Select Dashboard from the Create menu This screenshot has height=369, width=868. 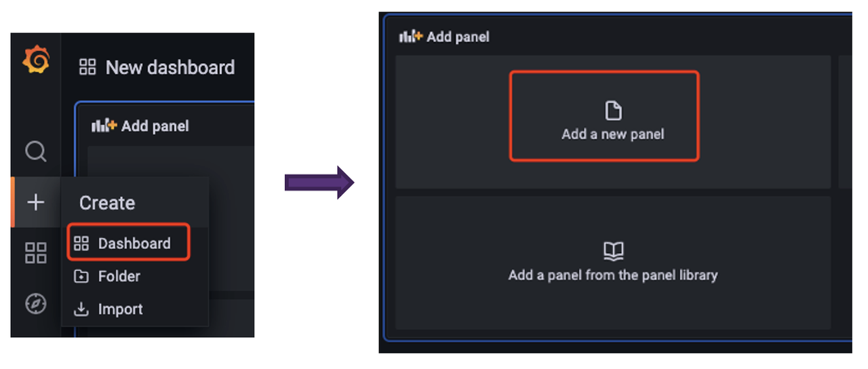click(x=134, y=244)
